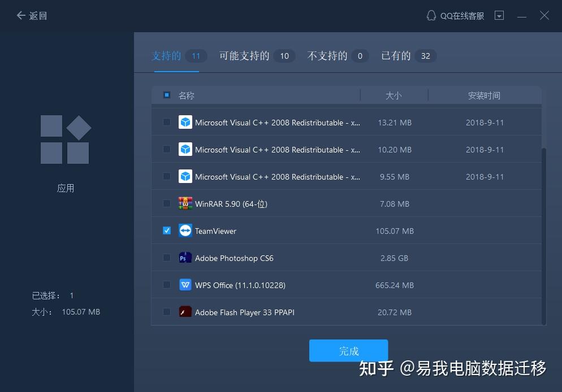Viewport: 562px width, 392px height.
Task: Click the WinRAR 5.90 (64-位) name
Action: tap(231, 204)
